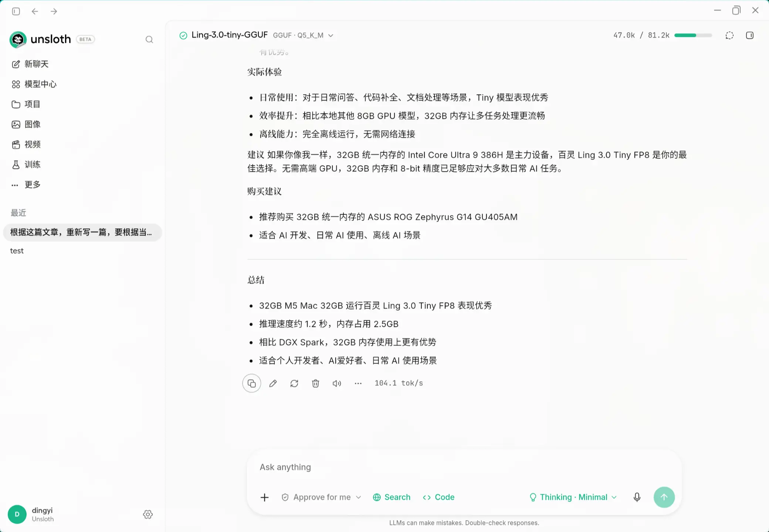Click the GGUF · Q5_K_M quantization label

point(298,35)
